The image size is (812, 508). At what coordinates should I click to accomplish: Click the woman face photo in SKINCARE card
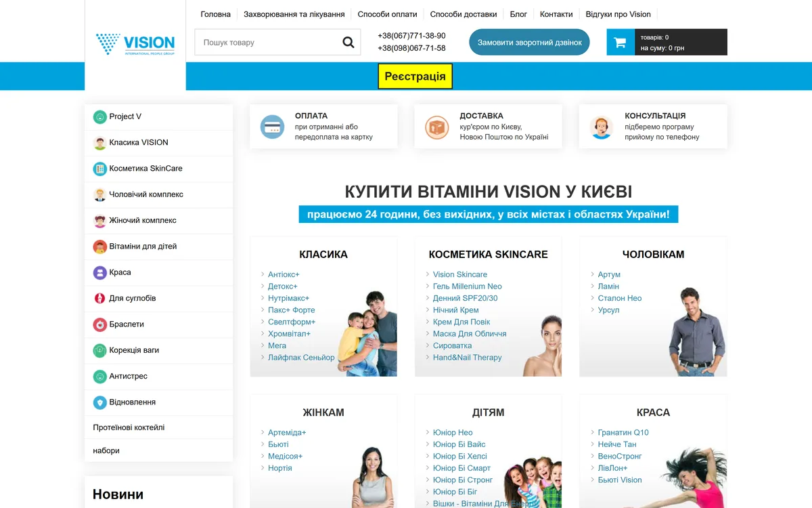pyautogui.click(x=542, y=346)
